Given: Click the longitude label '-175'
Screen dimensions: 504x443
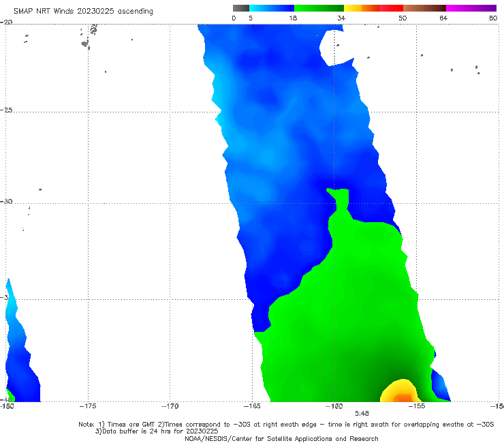Looking at the screenshot, I should (x=88, y=406).
